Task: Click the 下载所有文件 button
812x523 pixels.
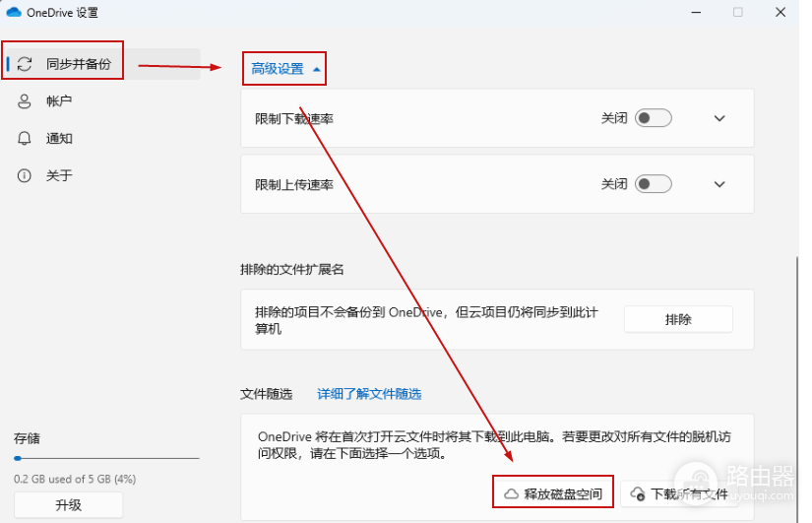Action: [679, 493]
